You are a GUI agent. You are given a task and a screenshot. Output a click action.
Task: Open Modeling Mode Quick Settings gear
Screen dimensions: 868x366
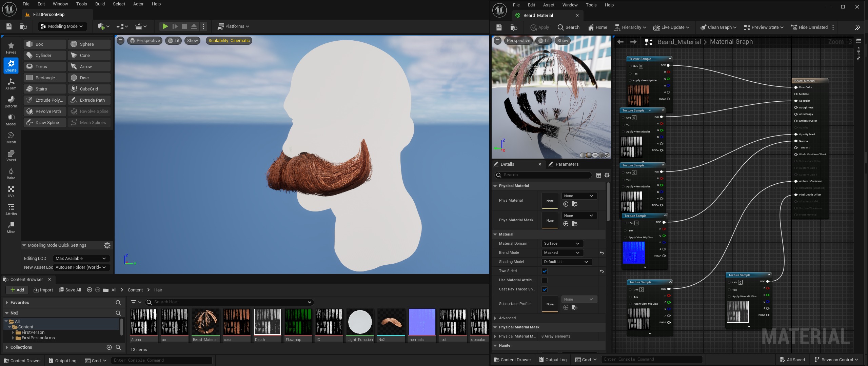(107, 245)
